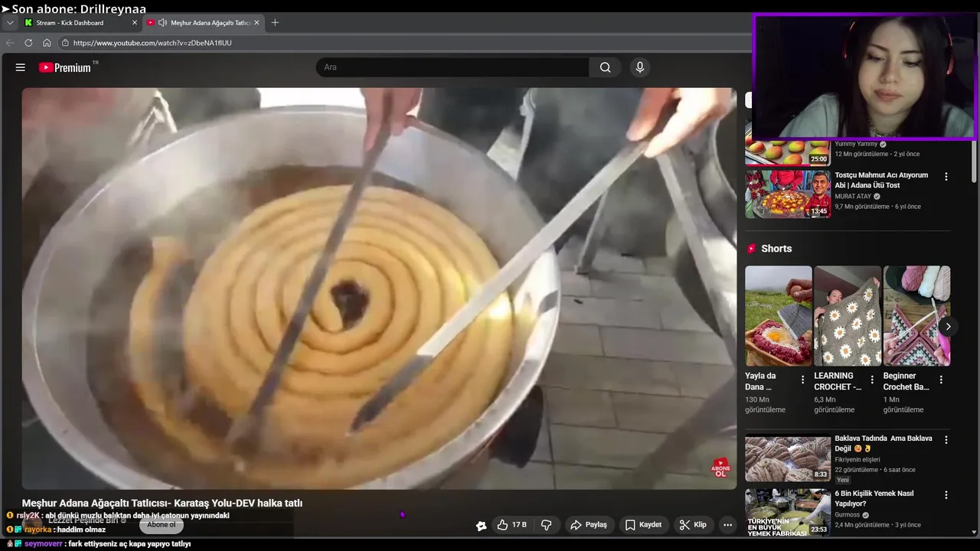The height and width of the screenshot is (551, 980).
Task: Open Baklava Tadında Ama Baklava Değil thumbnail
Action: point(788,458)
